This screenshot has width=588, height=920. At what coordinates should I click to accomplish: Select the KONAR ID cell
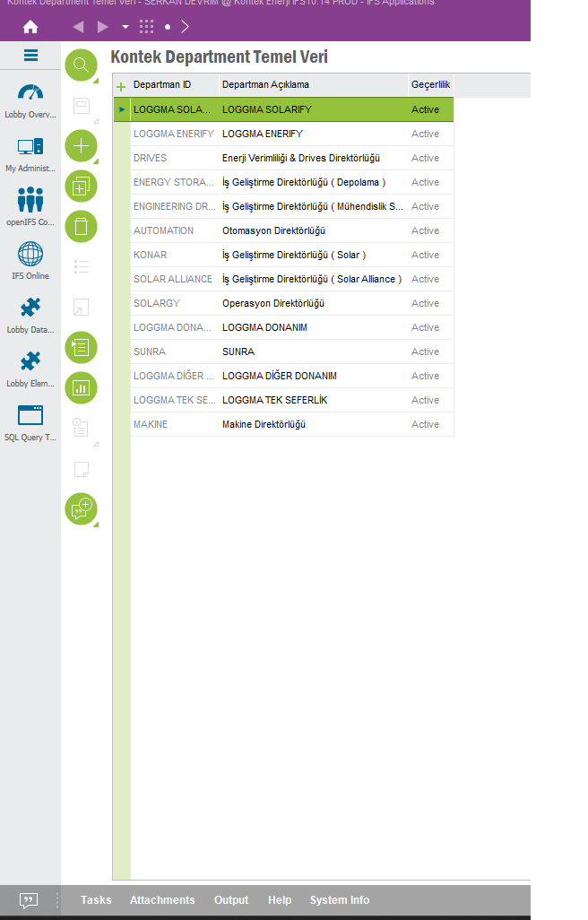[x=175, y=255]
